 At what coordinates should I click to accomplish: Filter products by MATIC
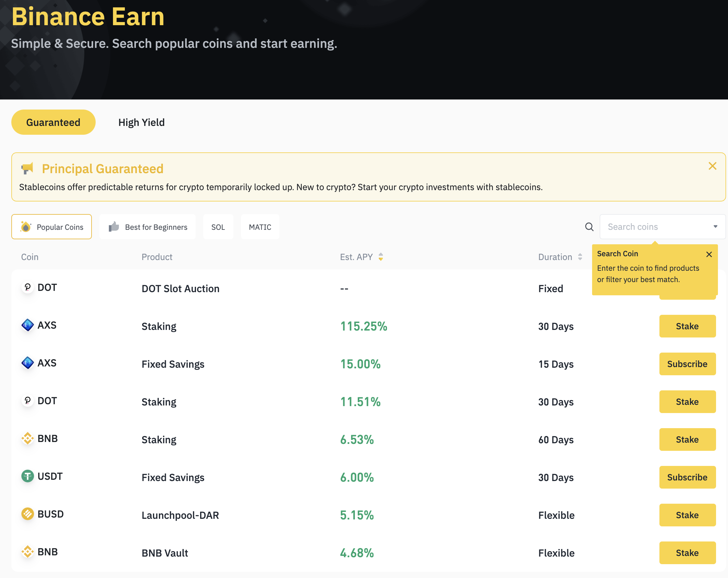260,227
